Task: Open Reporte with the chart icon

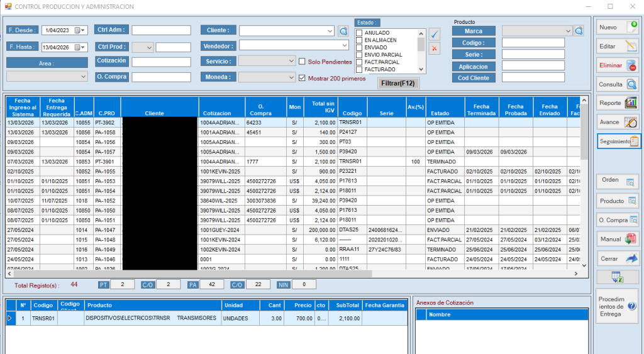Action: point(617,103)
